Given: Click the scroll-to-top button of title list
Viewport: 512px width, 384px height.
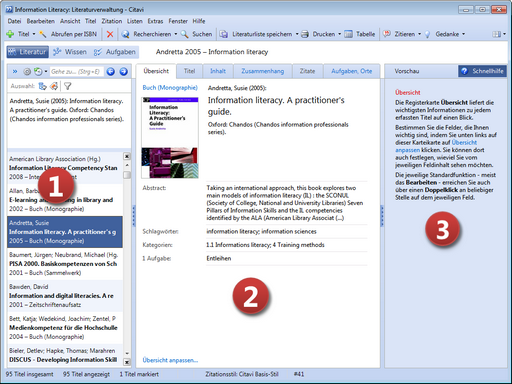Looking at the screenshot, I should click(127, 156).
